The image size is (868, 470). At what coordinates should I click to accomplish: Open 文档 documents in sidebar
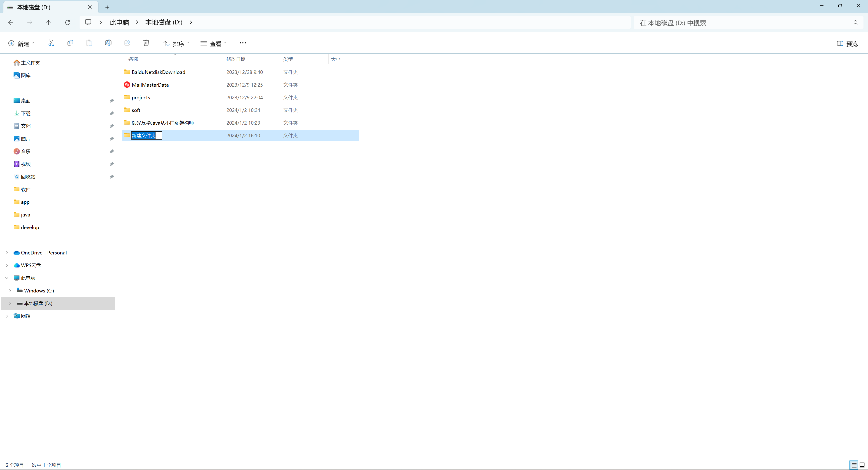[22, 126]
